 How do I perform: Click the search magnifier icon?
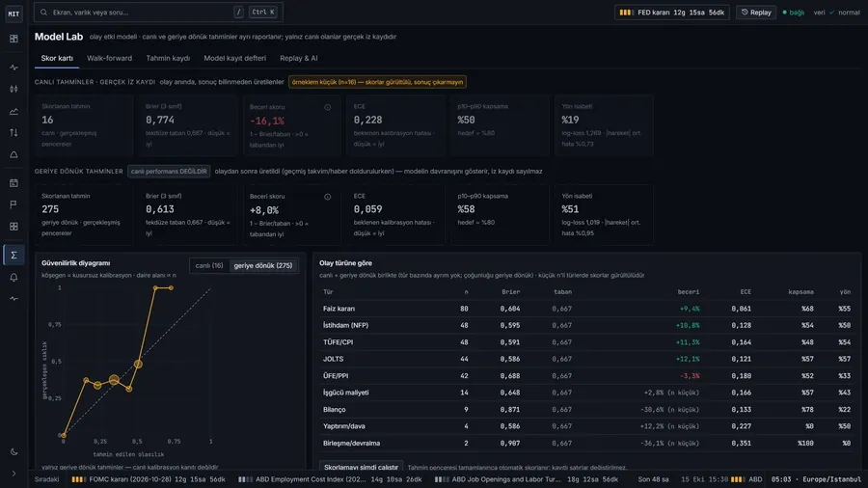click(x=43, y=13)
